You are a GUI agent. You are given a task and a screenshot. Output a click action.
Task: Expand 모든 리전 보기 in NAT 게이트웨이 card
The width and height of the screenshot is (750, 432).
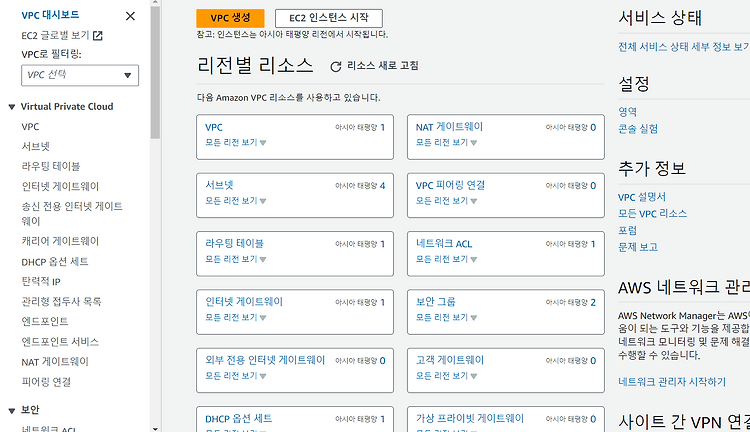point(446,143)
